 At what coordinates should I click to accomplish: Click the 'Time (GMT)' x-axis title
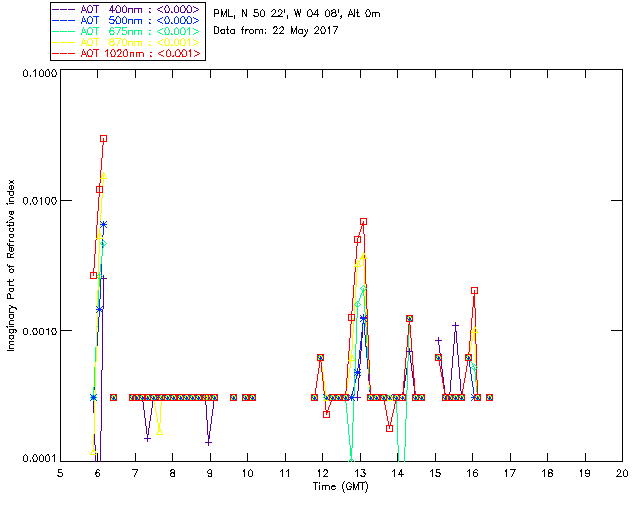coord(340,486)
